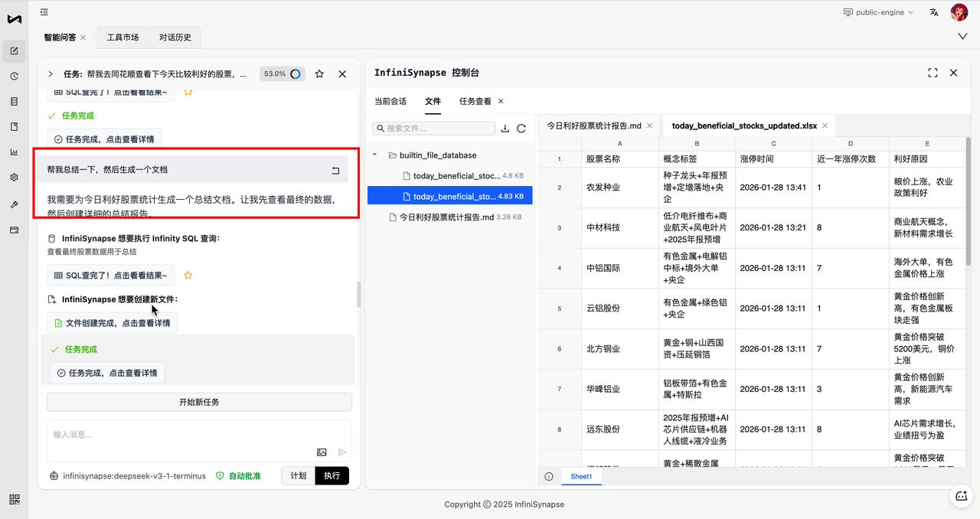Switch to 执行 mode
The width and height of the screenshot is (980, 519).
pos(332,475)
